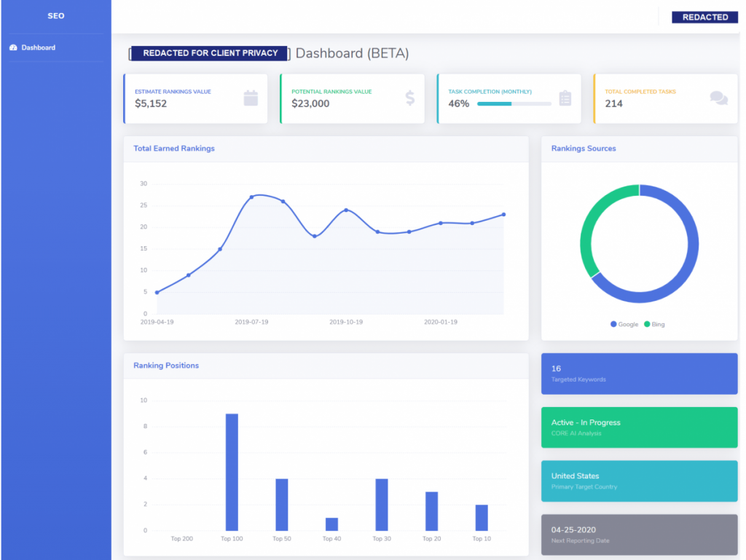The height and width of the screenshot is (560, 746).
Task: Click the Active - In Progress status card
Action: pyautogui.click(x=640, y=427)
